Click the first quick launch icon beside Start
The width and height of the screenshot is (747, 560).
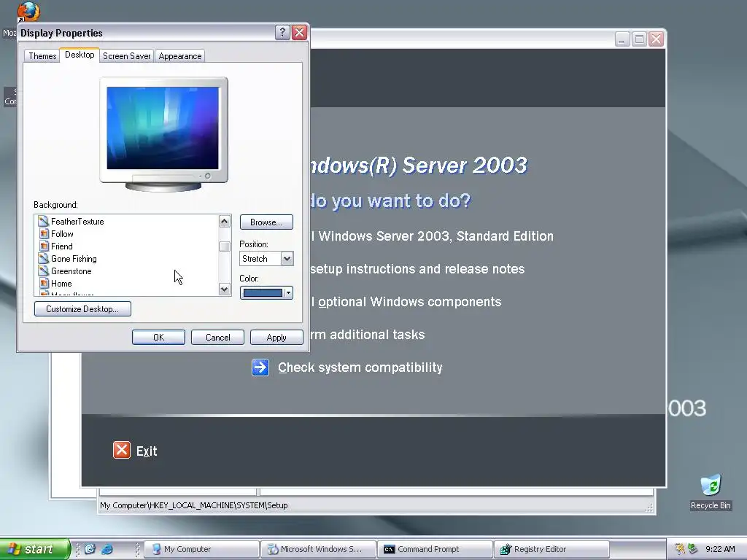coord(90,548)
